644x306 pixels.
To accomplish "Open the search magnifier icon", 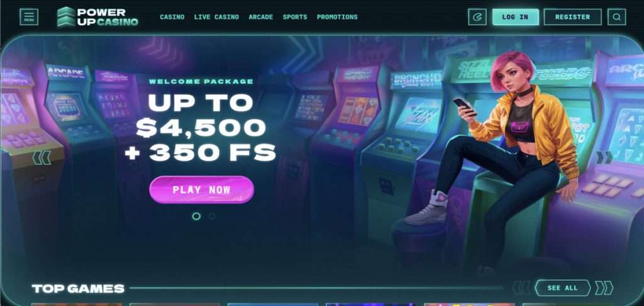I will [616, 17].
